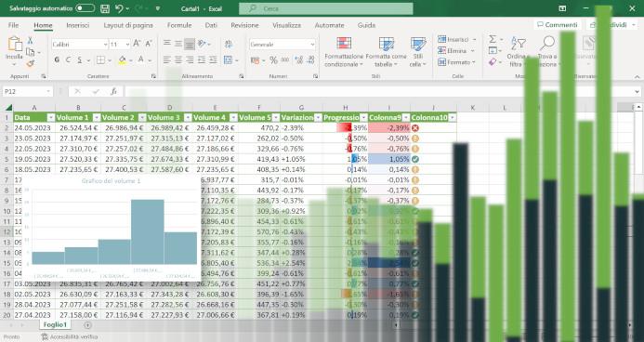Open the Generale number format dropdown

(312, 44)
